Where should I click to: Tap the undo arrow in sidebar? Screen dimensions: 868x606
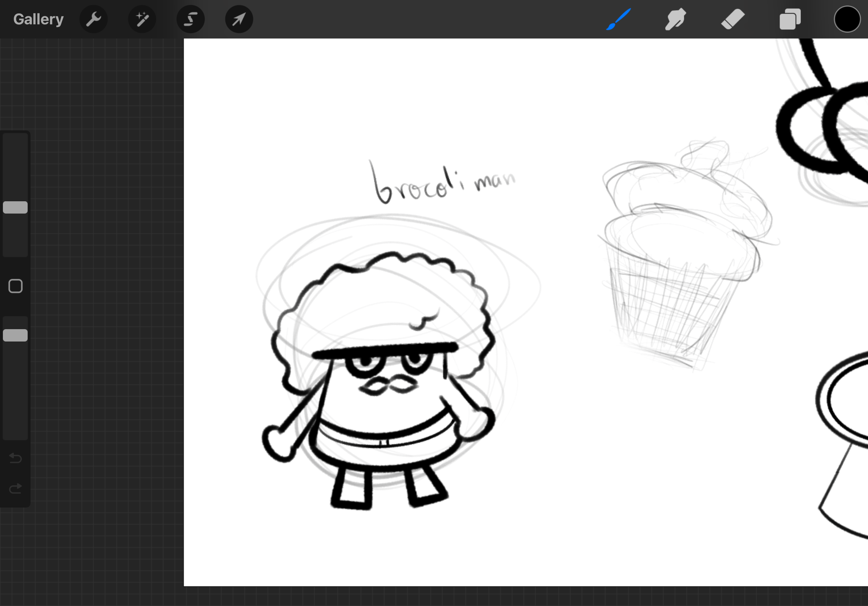pos(15,458)
